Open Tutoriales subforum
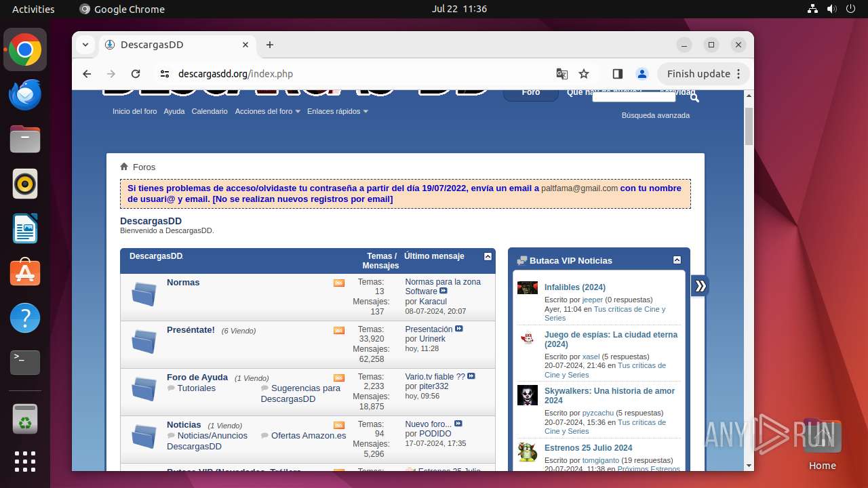The image size is (868, 488). (197, 388)
